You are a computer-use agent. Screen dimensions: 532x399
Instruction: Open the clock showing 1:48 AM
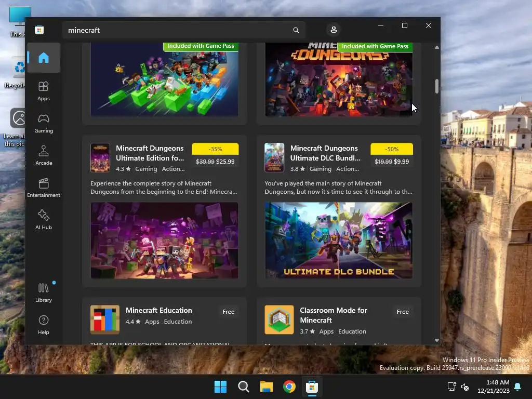click(494, 387)
